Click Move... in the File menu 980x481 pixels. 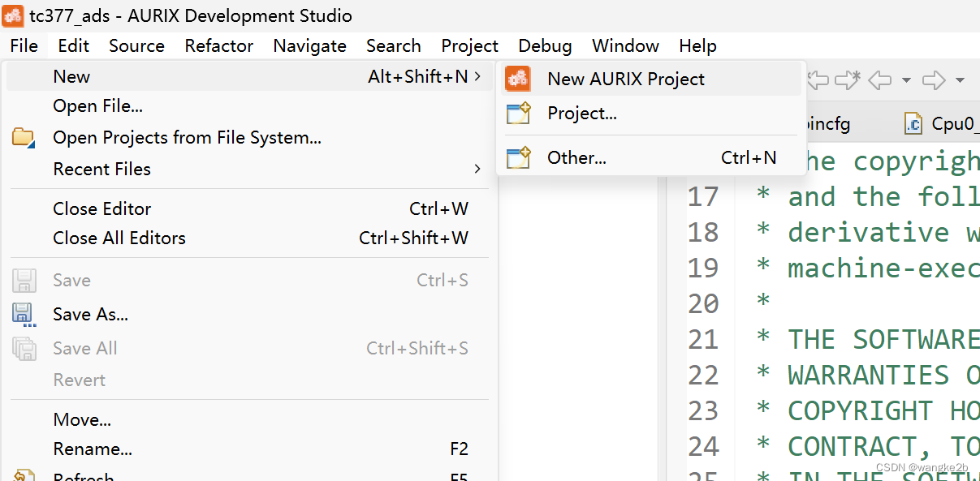[82, 419]
